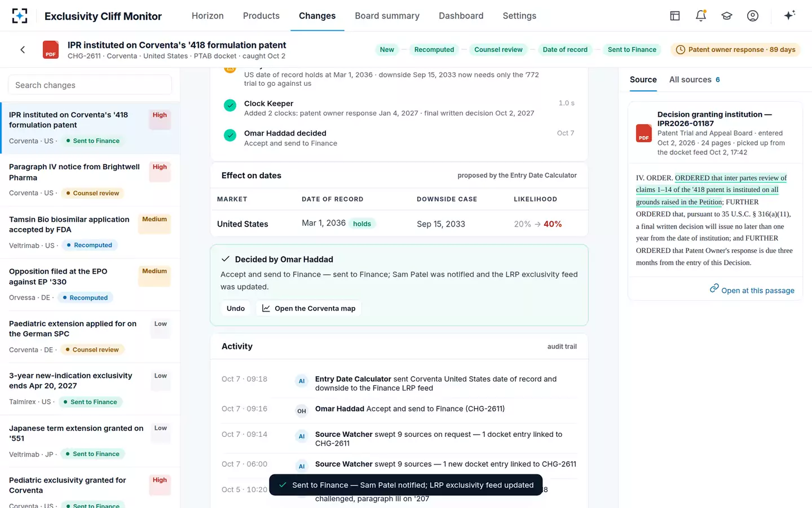Click the Sent to Finance stage pill in header
The image size is (812, 508).
coord(632,50)
